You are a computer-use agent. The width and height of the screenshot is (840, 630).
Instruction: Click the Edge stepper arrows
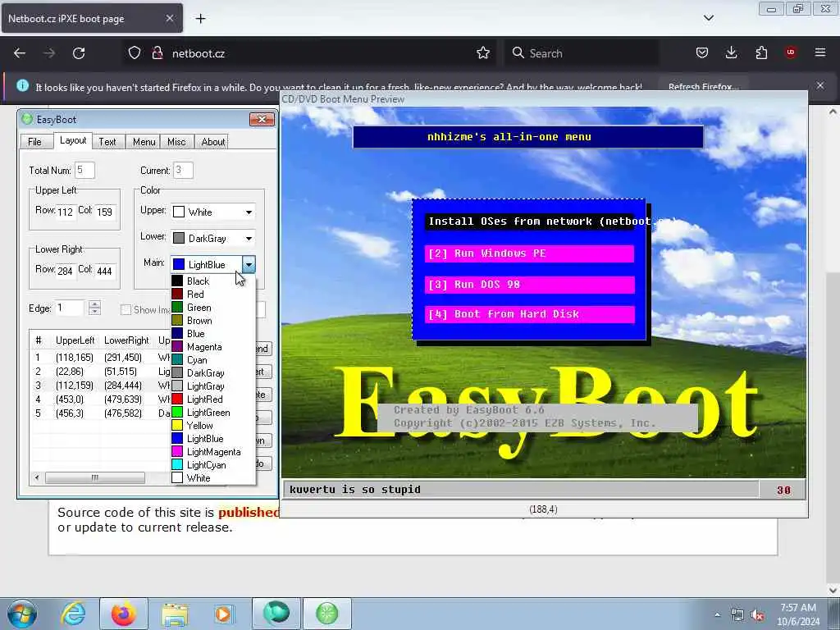click(x=95, y=308)
